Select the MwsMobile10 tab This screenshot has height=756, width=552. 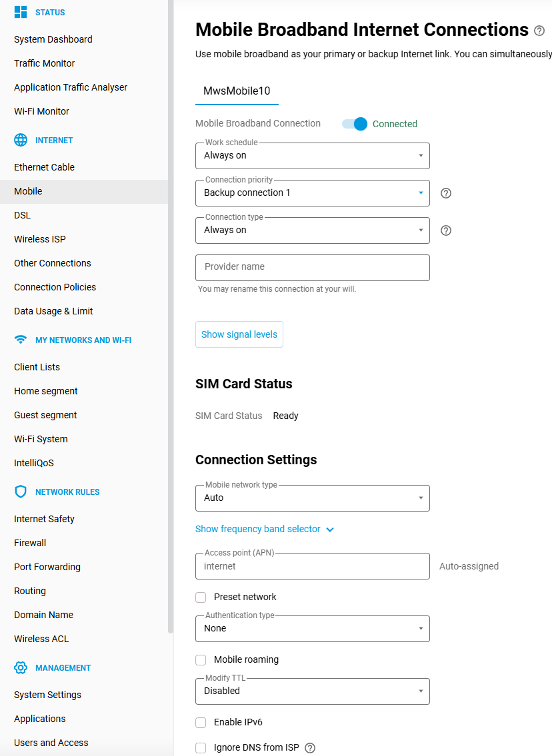tap(237, 91)
